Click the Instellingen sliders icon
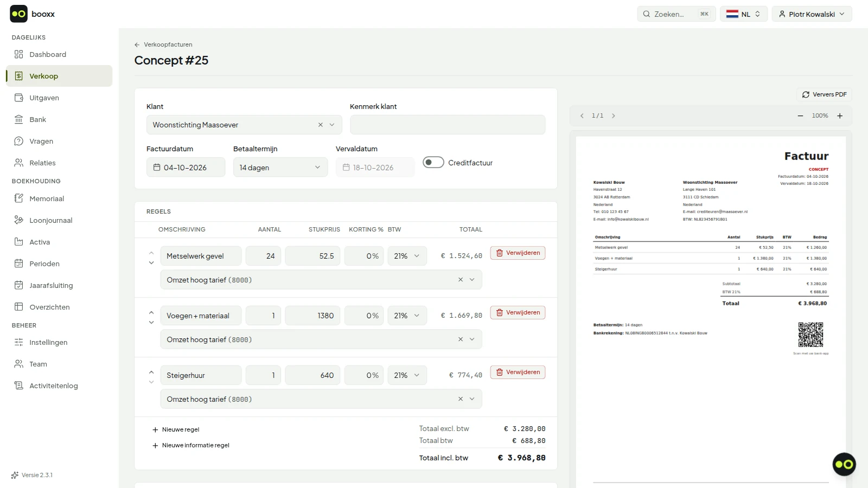868x488 pixels. (x=19, y=342)
